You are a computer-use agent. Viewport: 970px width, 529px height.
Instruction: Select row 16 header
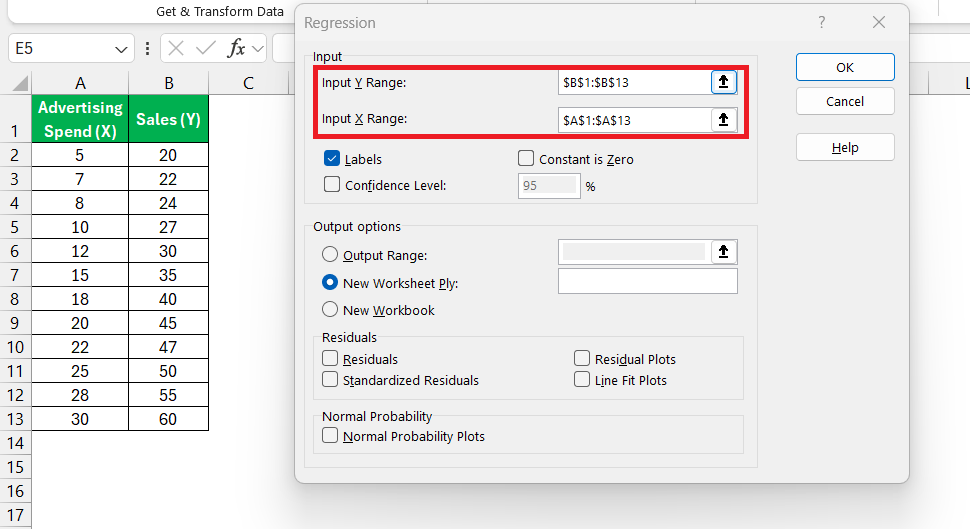point(15,491)
